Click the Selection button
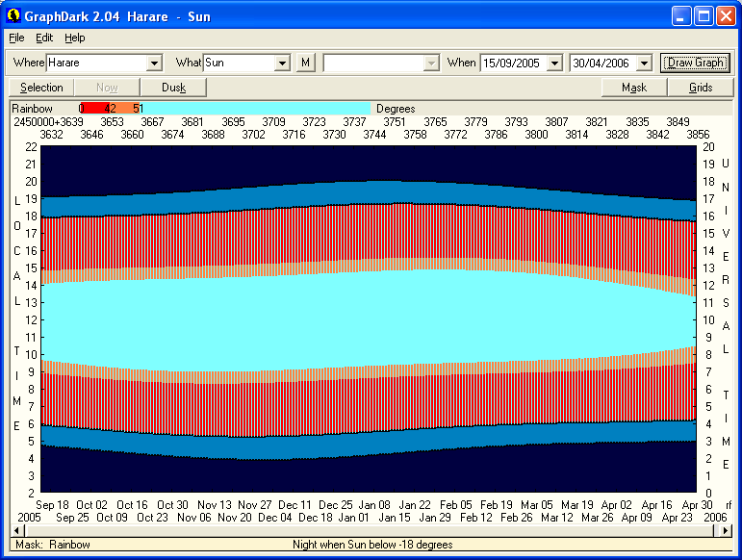The image size is (742, 560). point(41,88)
